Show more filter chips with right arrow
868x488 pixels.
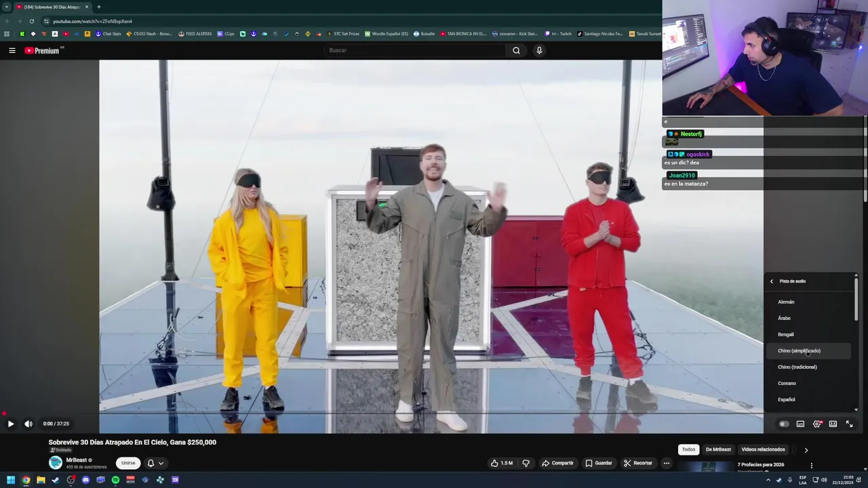click(x=806, y=449)
